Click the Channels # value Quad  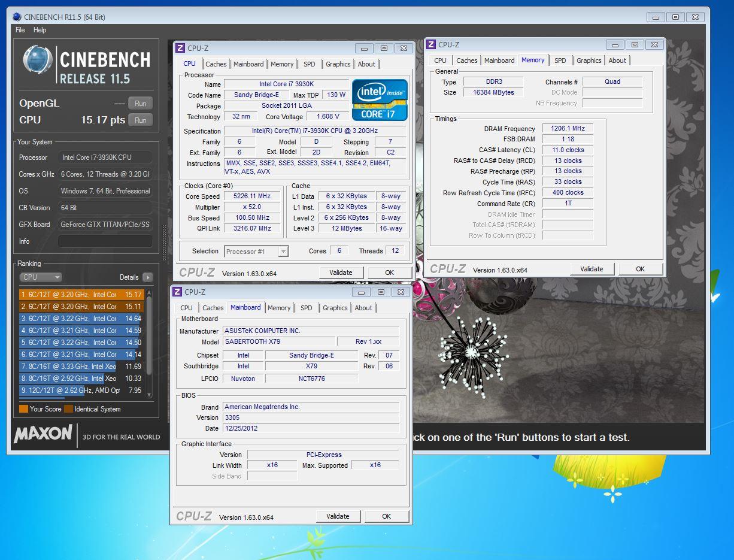coord(612,81)
